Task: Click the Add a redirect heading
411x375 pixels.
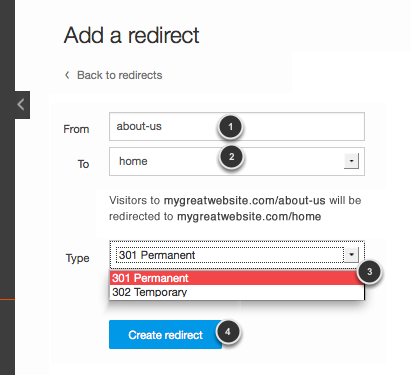Action: coord(132,35)
